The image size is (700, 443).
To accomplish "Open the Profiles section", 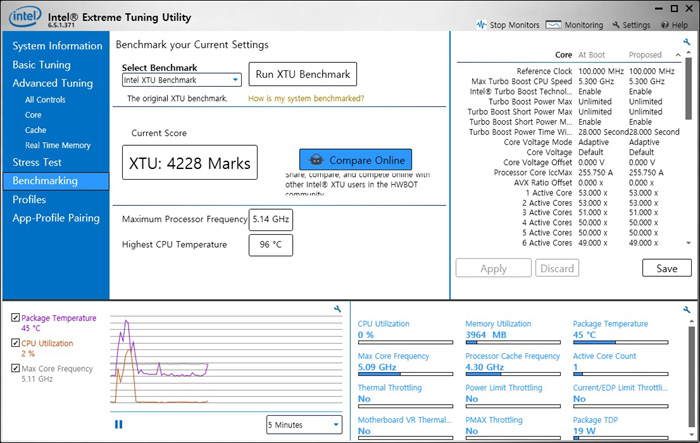I will (x=29, y=200).
